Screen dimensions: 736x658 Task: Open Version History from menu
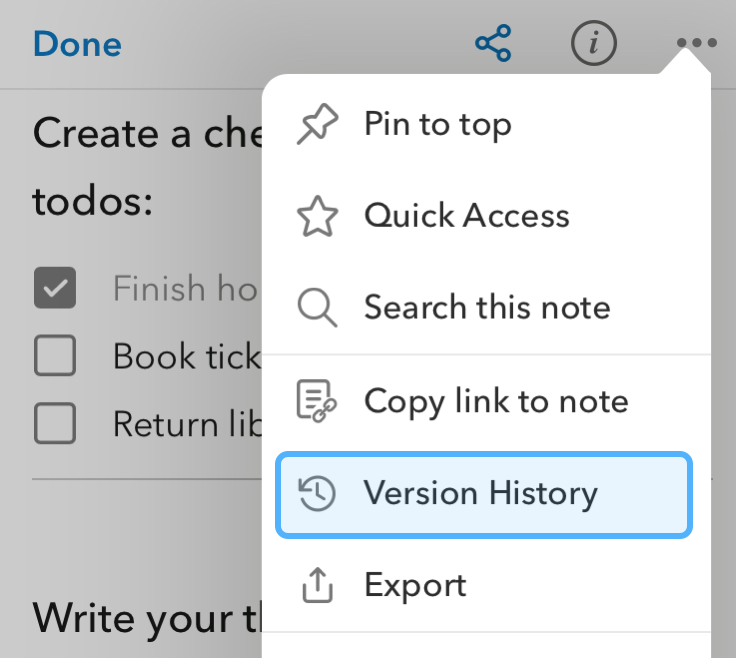(x=481, y=493)
